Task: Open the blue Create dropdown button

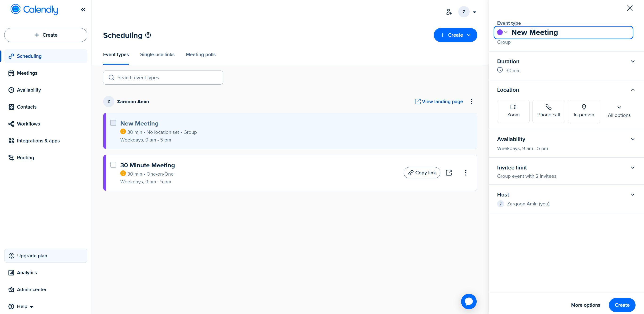Action: pyautogui.click(x=455, y=35)
